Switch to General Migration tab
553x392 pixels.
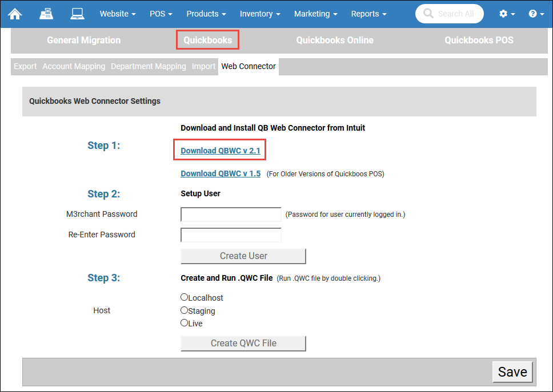point(83,40)
